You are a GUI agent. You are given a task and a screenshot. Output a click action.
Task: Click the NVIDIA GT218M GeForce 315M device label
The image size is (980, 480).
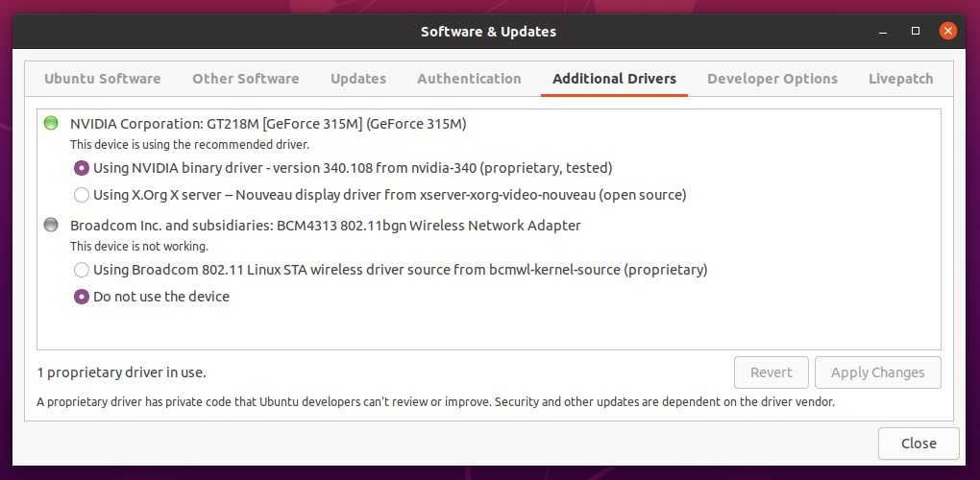pyautogui.click(x=268, y=124)
